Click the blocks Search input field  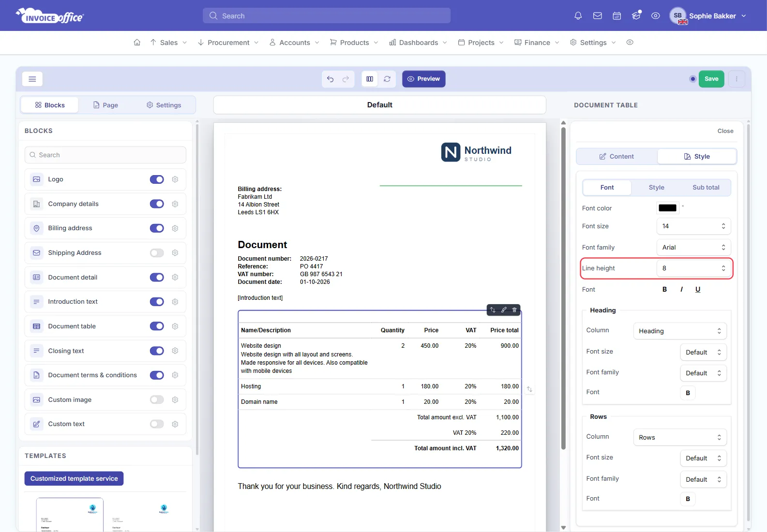(x=105, y=155)
